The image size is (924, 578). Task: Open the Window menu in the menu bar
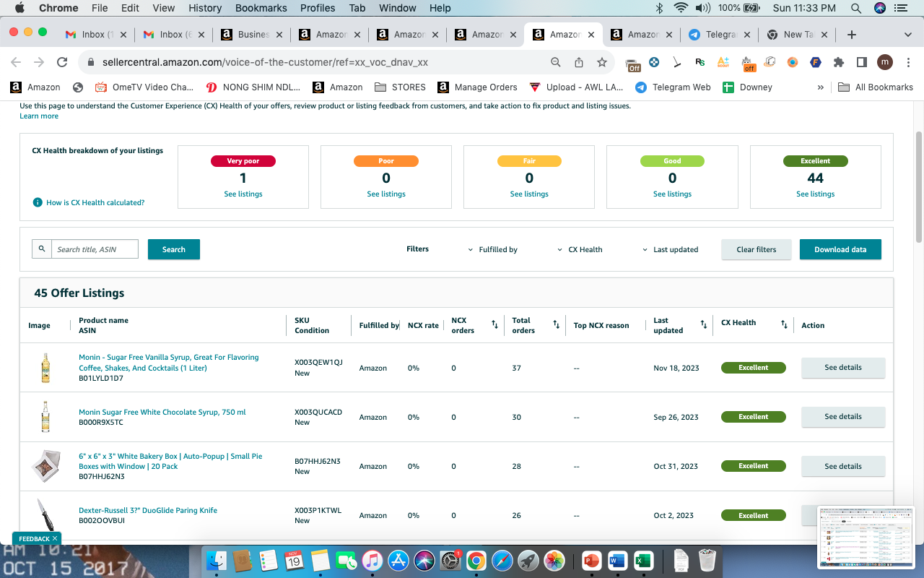397,8
